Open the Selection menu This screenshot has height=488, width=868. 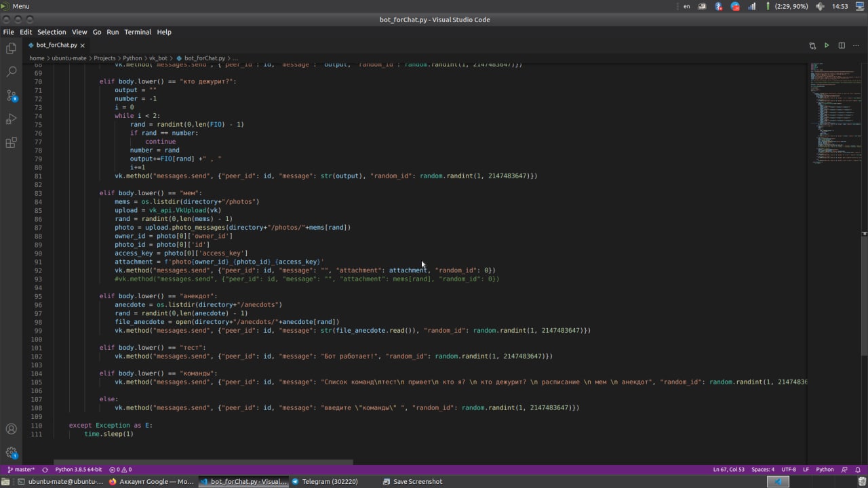[52, 32]
